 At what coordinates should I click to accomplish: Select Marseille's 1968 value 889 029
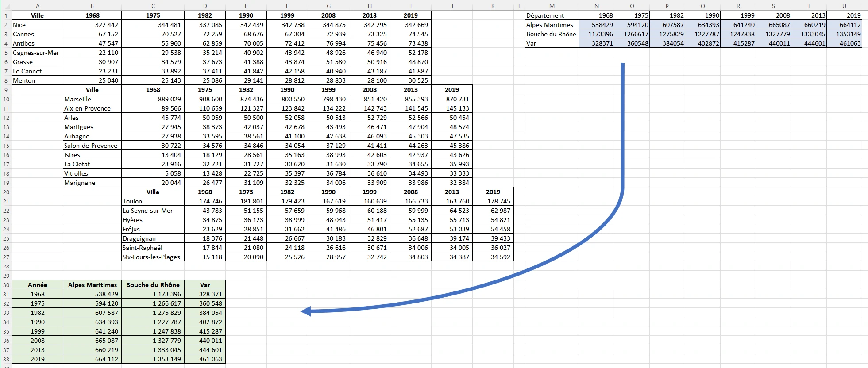[x=153, y=99]
